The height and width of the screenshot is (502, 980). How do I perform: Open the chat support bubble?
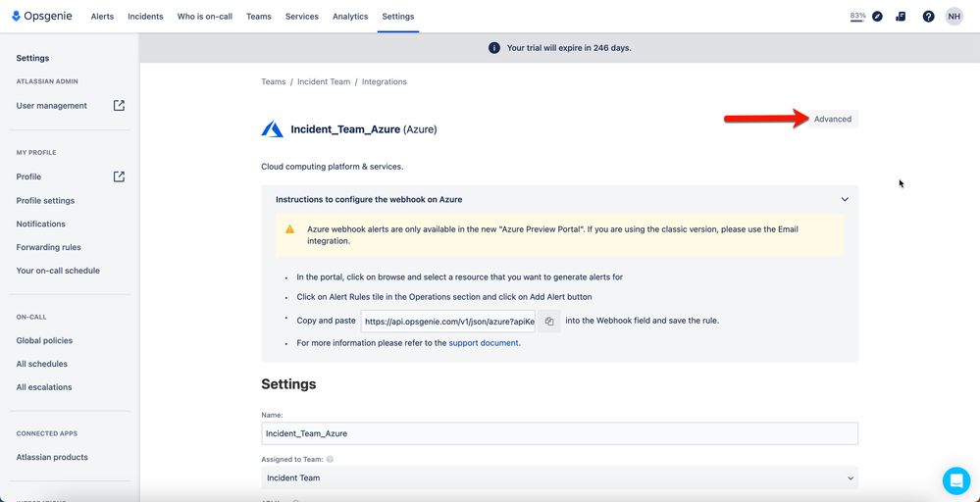tap(956, 480)
